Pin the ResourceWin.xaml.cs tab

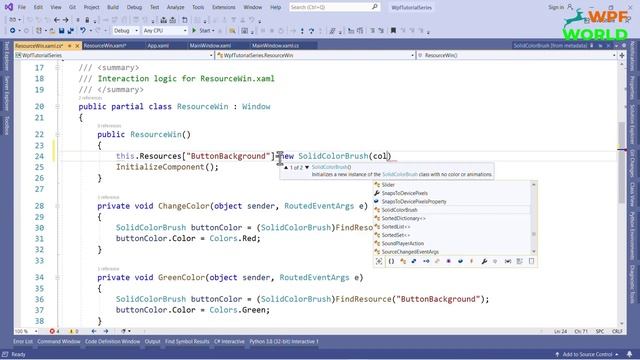(x=70, y=46)
